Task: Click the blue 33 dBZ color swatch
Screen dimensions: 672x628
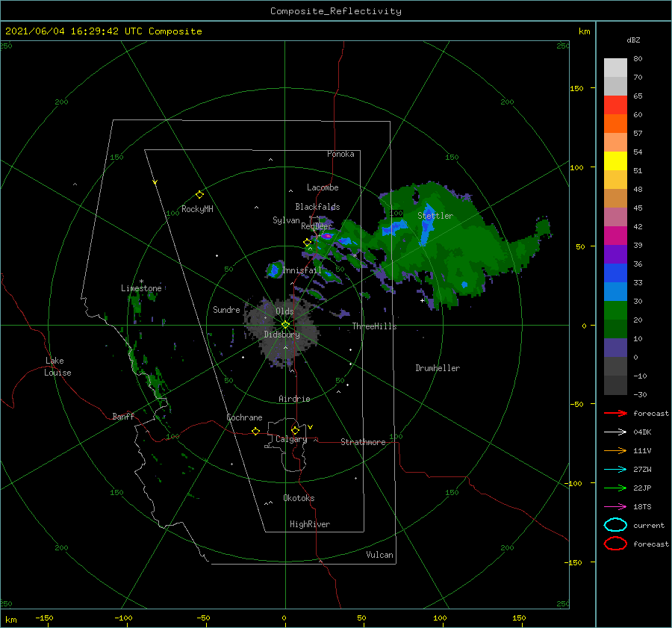Action: click(615, 273)
